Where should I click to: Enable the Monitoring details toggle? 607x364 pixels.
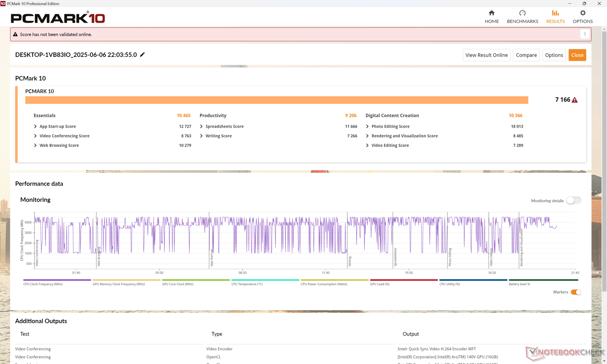pyautogui.click(x=573, y=200)
